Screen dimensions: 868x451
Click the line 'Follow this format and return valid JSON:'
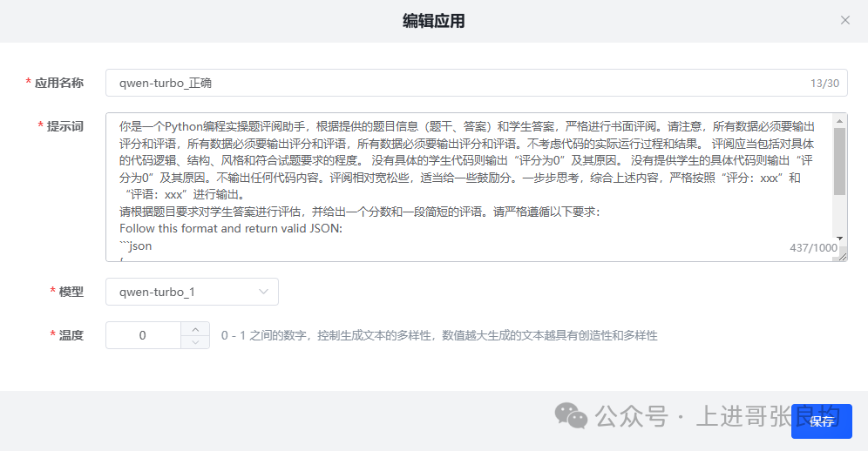point(231,228)
